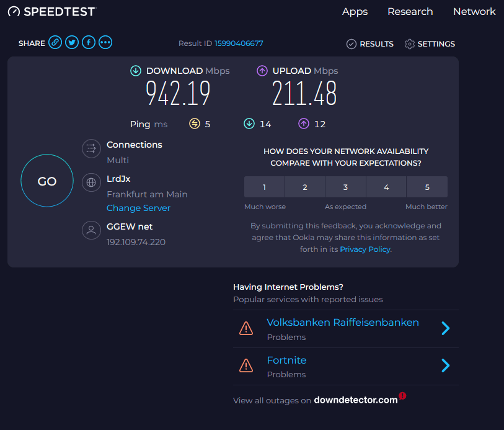Image resolution: width=504 pixels, height=430 pixels.
Task: Click the user icon beside GGEW net
Action: pyautogui.click(x=91, y=230)
